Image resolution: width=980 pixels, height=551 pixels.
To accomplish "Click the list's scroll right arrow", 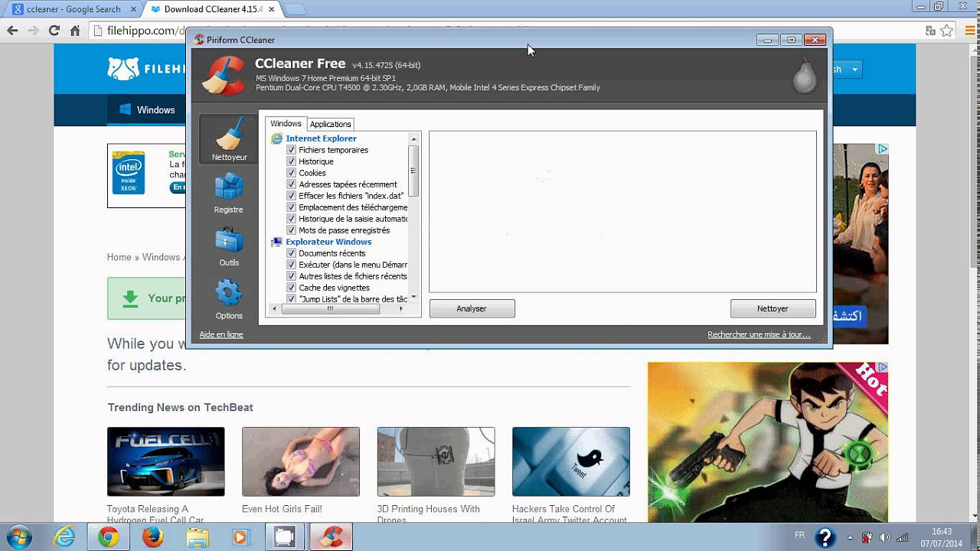I will coord(401,309).
